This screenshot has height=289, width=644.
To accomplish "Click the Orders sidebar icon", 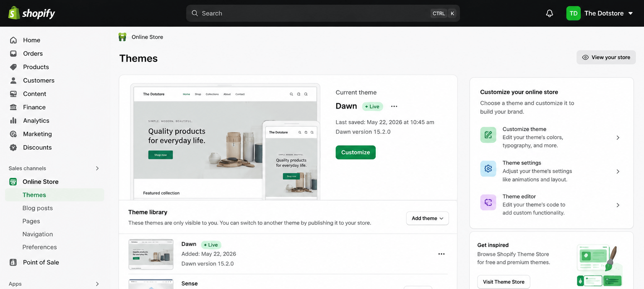I will pyautogui.click(x=13, y=54).
